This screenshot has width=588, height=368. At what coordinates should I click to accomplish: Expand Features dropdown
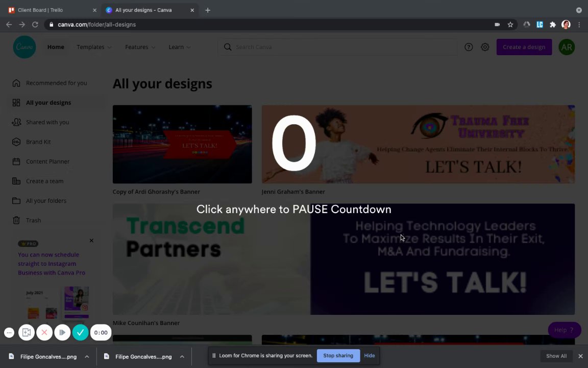(140, 47)
